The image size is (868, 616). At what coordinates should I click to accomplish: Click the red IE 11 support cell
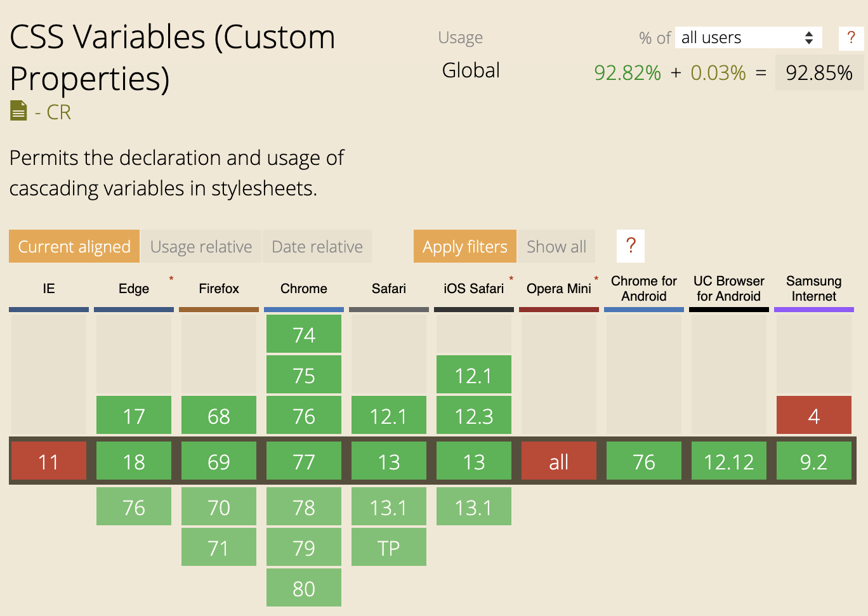[x=49, y=461]
